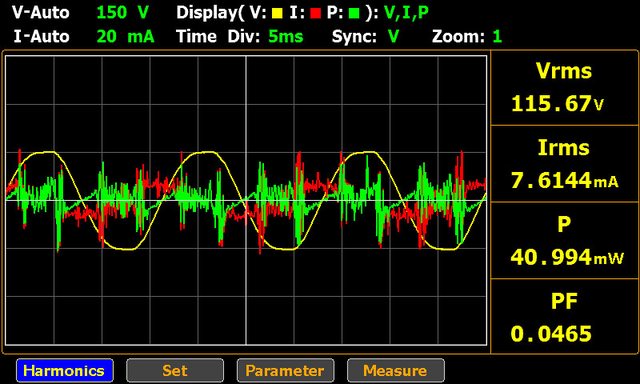
Task: Select the Irms measurement panel
Action: pos(564,164)
